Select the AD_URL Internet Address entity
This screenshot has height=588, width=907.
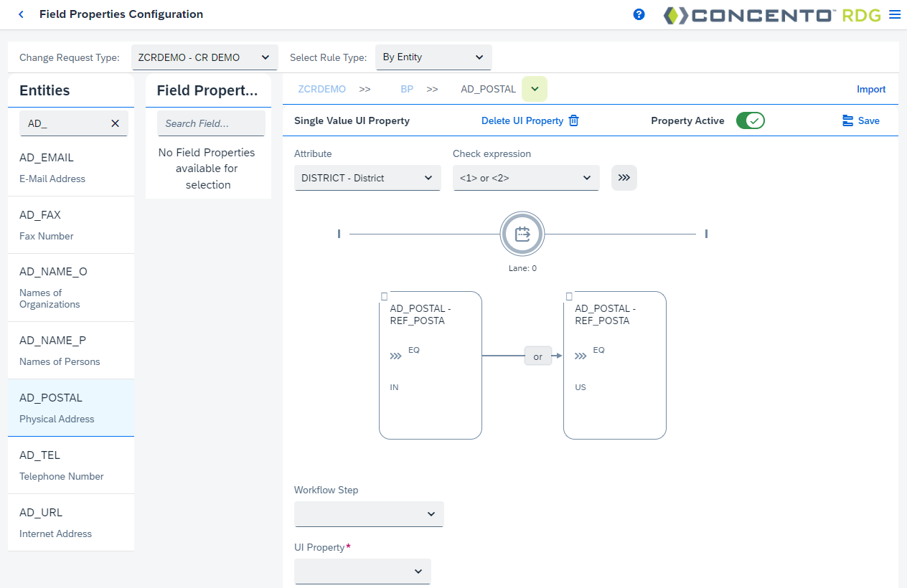71,523
